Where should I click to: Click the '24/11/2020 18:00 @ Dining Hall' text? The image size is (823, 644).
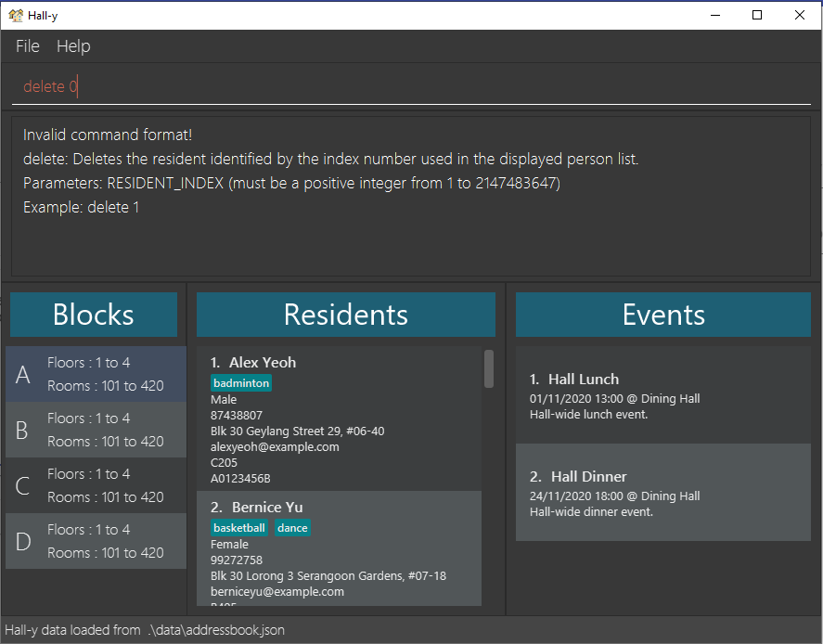(x=614, y=496)
